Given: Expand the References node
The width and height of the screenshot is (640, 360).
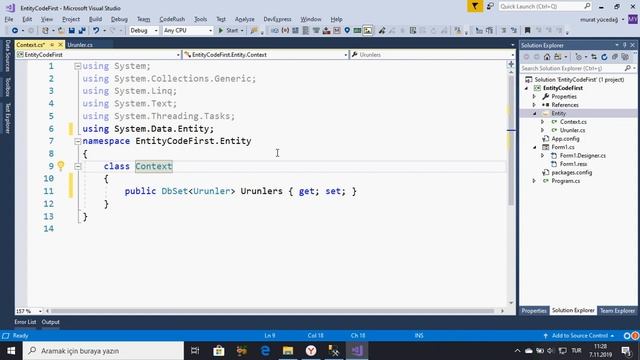Looking at the screenshot, I should 534,105.
